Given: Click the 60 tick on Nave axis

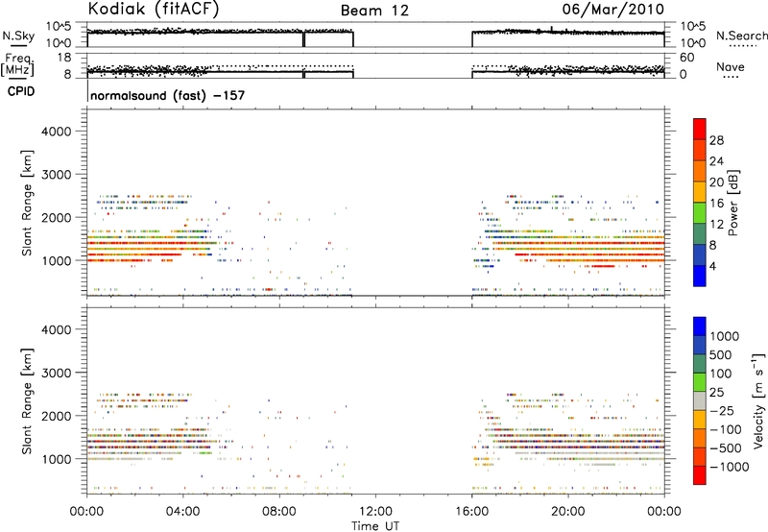Looking at the screenshot, I should click(686, 58).
